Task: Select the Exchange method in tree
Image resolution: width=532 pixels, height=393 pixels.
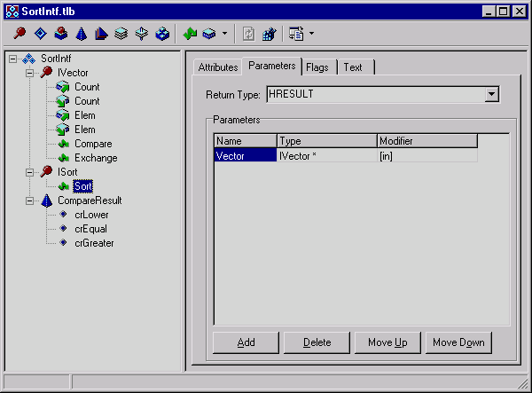Action: click(x=95, y=158)
